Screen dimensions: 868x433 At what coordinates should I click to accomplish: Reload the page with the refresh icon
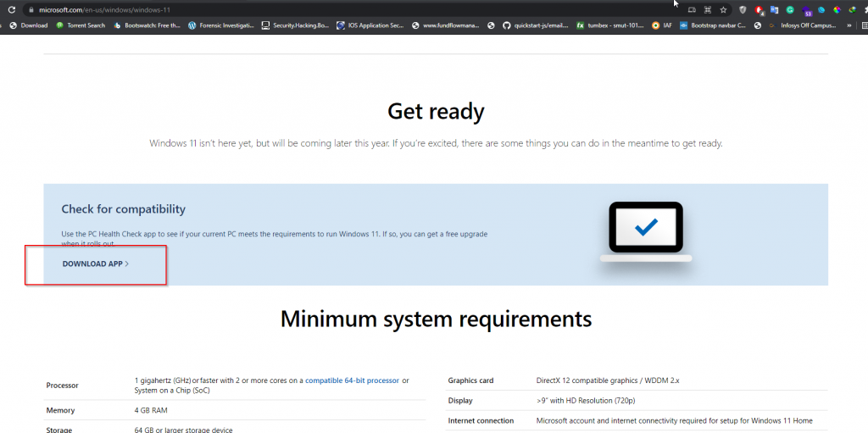click(x=12, y=10)
